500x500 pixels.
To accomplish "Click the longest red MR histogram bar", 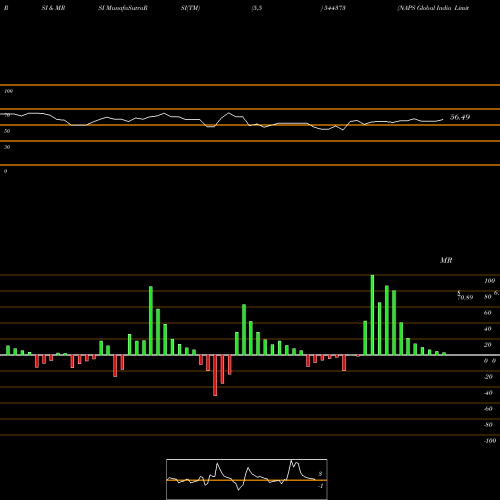I will [215, 375].
